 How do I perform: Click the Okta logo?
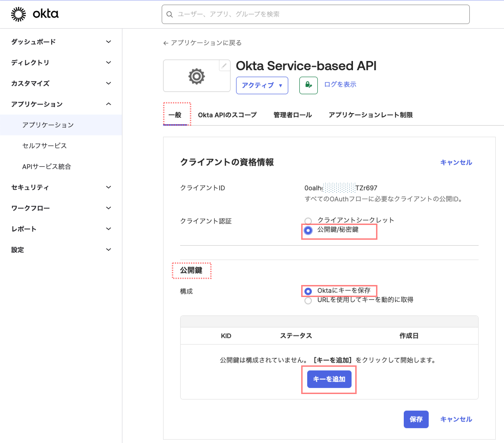[35, 14]
